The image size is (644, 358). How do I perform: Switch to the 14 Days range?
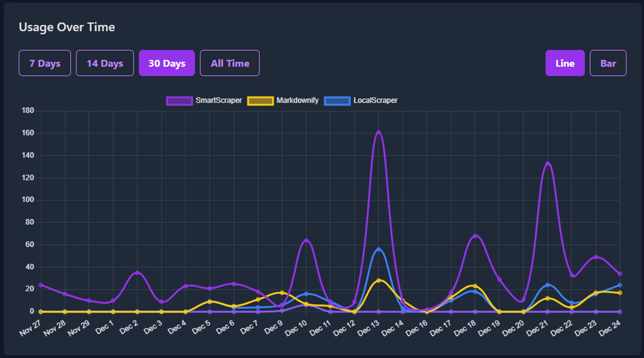tap(105, 63)
